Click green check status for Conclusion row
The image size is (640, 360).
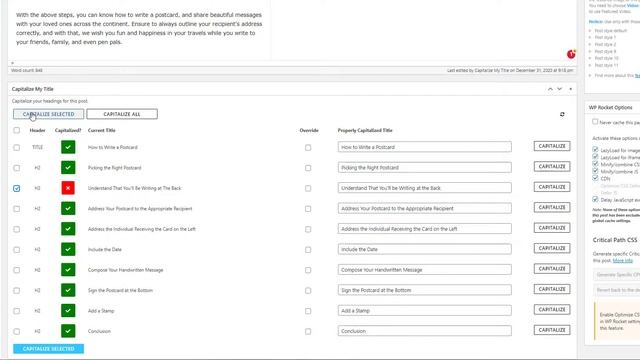point(68,331)
